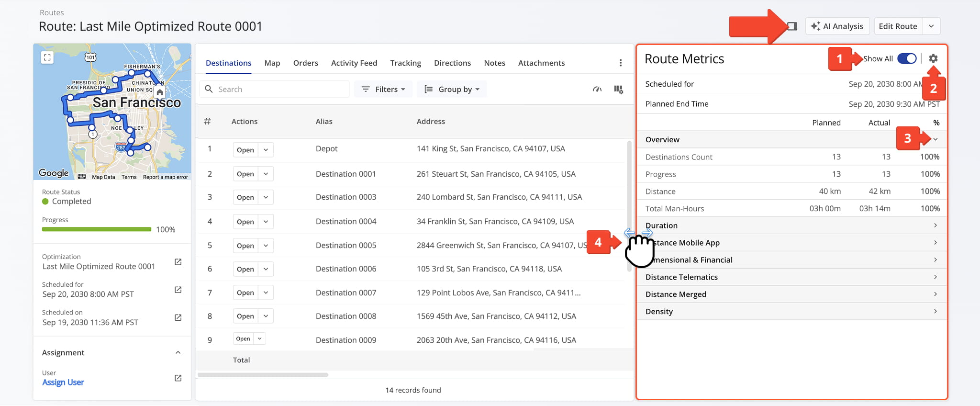Open the Edit Route dropdown arrow
Image resolution: width=980 pixels, height=406 pixels.
931,26
